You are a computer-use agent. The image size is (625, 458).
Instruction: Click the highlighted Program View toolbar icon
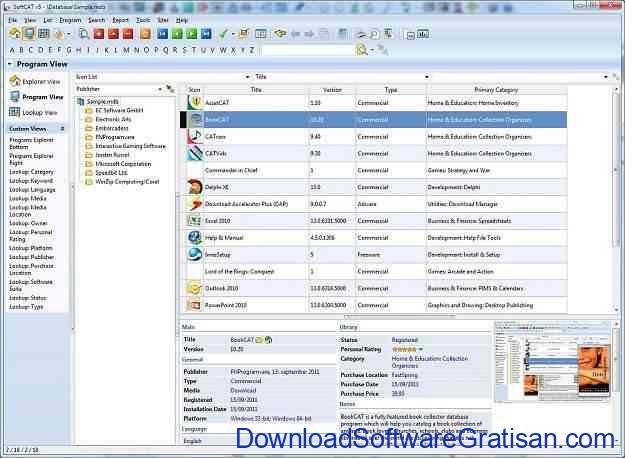pos(29,34)
